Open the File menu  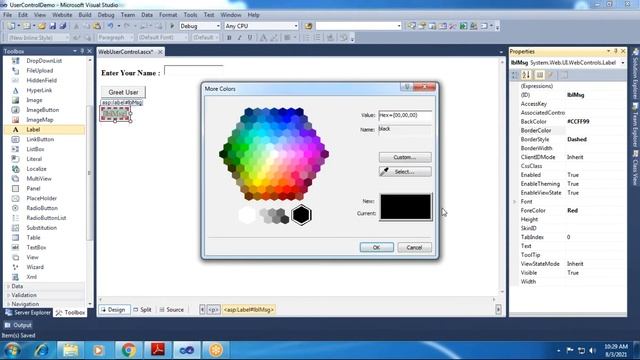[x=7, y=15]
